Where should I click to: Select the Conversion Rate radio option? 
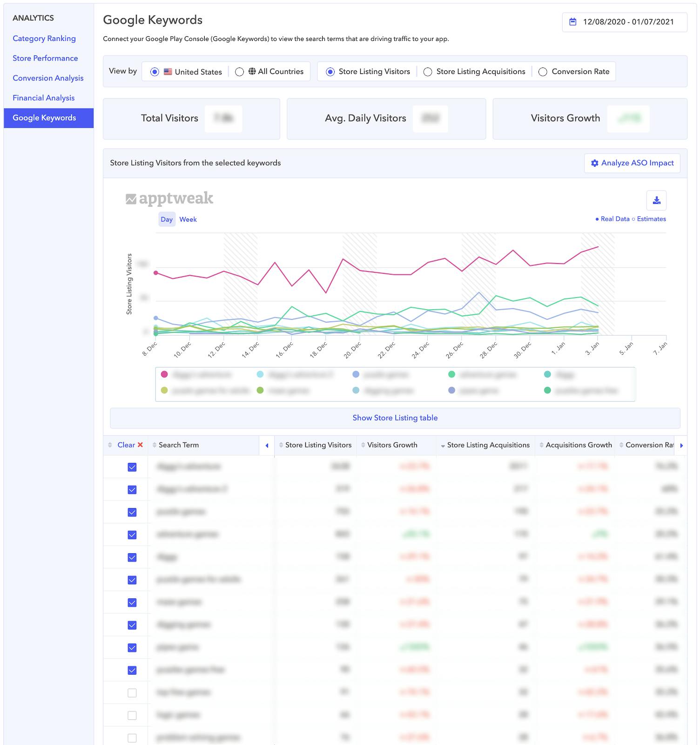[543, 72]
